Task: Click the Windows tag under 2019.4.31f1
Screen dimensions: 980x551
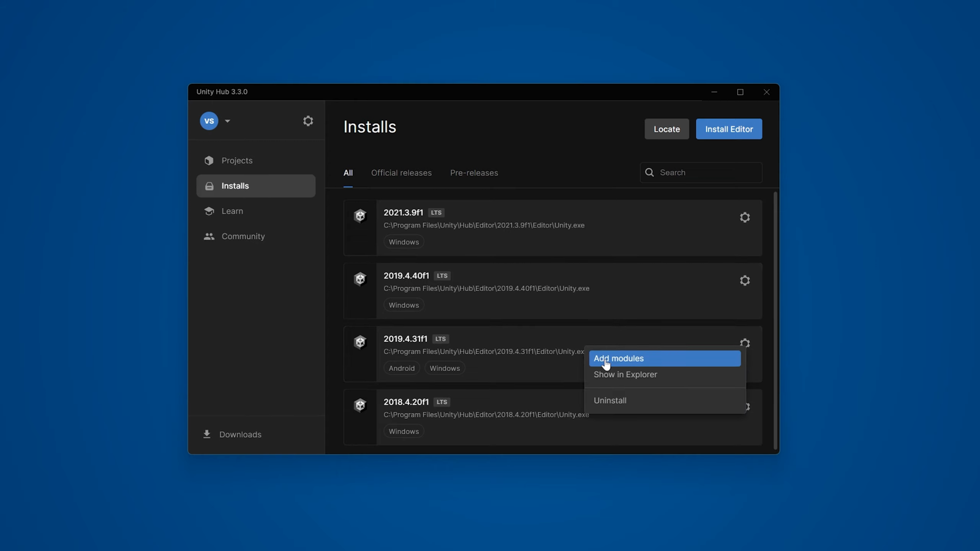Action: (445, 368)
